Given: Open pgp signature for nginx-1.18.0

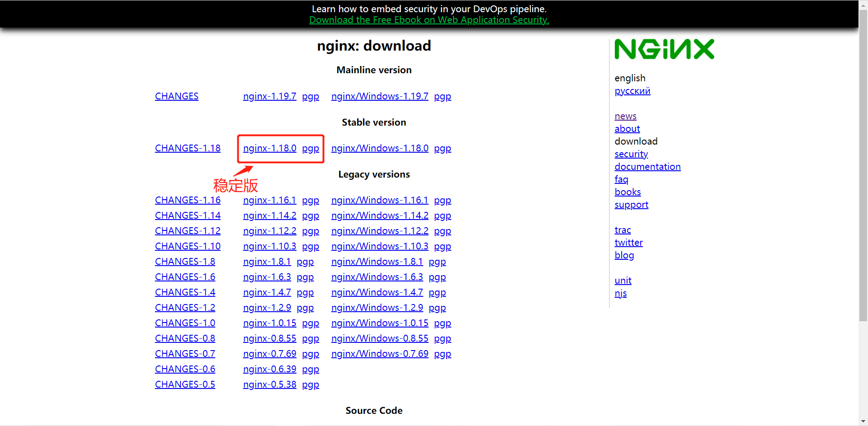Looking at the screenshot, I should (x=311, y=148).
